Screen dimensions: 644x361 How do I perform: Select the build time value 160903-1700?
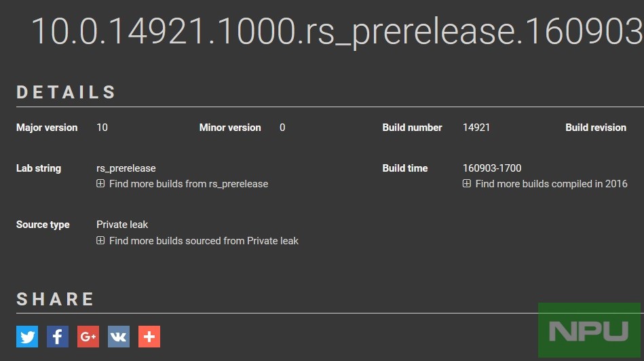492,168
